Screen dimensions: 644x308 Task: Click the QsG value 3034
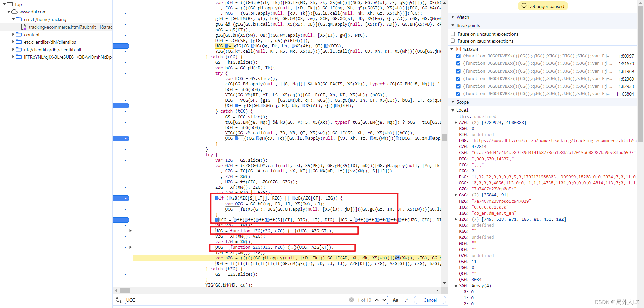(476, 280)
